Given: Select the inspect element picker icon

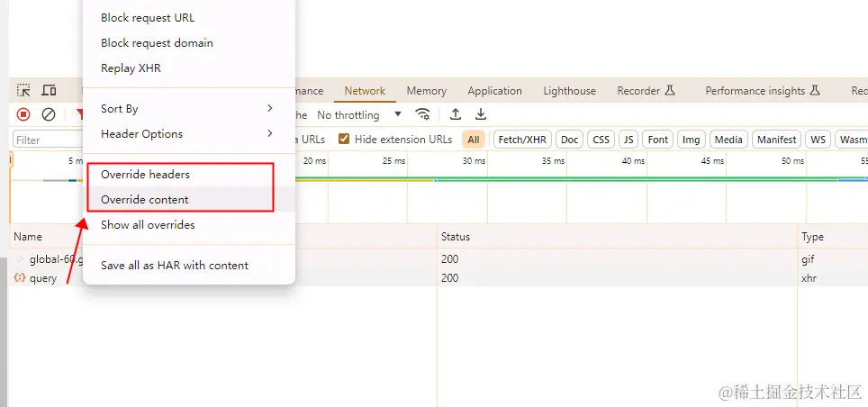Looking at the screenshot, I should (23, 90).
